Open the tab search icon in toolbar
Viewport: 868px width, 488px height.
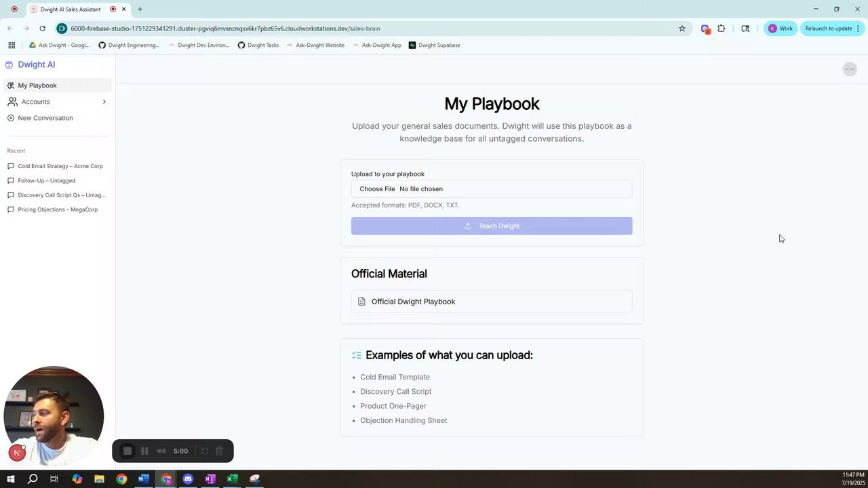click(x=745, y=28)
